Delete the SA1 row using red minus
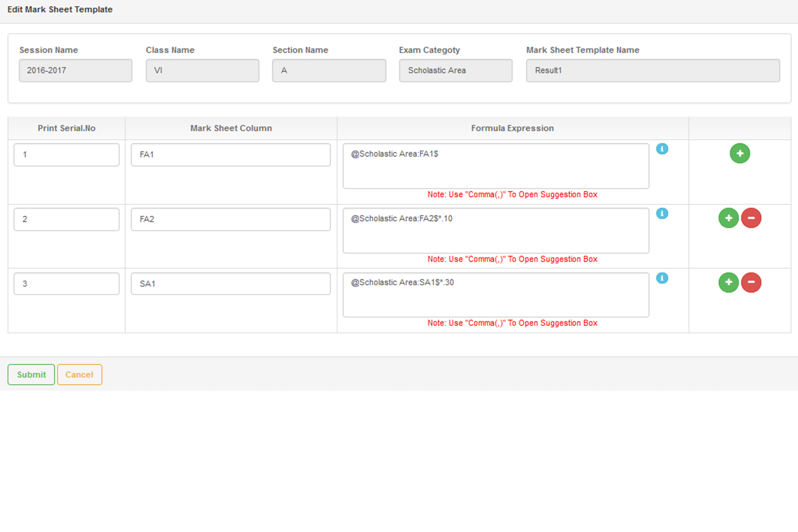The width and height of the screenshot is (798, 532). [751, 282]
